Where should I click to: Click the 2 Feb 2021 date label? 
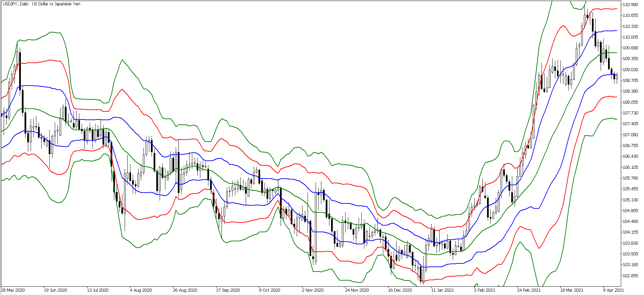[485, 290]
